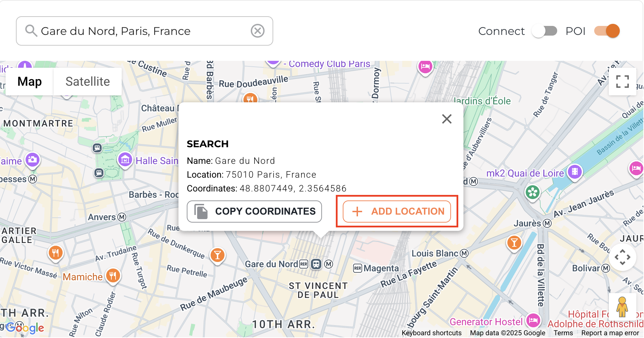
Task: Clear the search field text
Action: click(257, 31)
